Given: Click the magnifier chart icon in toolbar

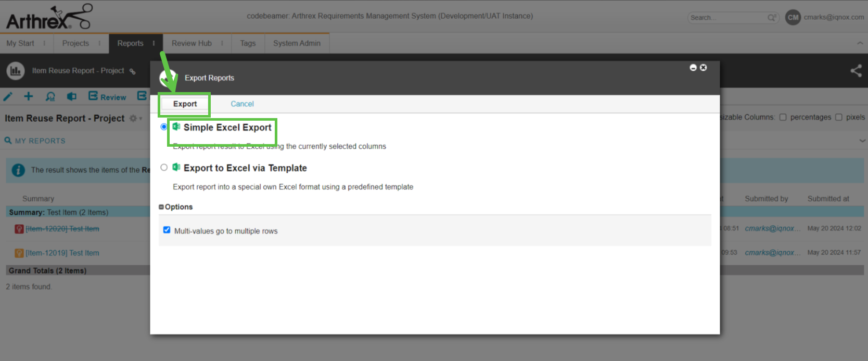Looking at the screenshot, I should [50, 97].
